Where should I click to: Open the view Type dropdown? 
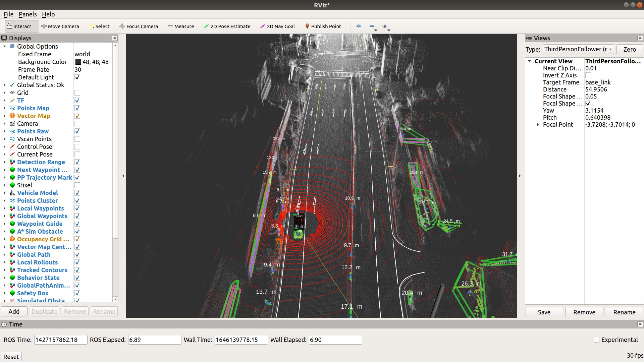tap(578, 49)
